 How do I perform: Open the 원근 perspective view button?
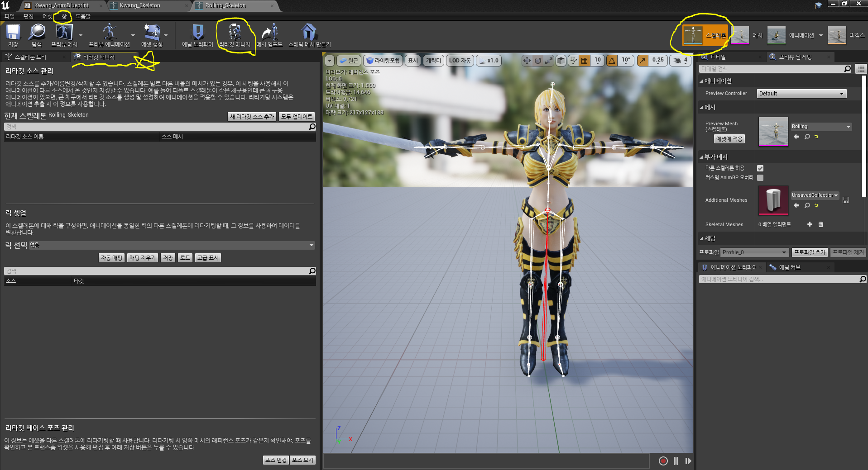coord(349,61)
